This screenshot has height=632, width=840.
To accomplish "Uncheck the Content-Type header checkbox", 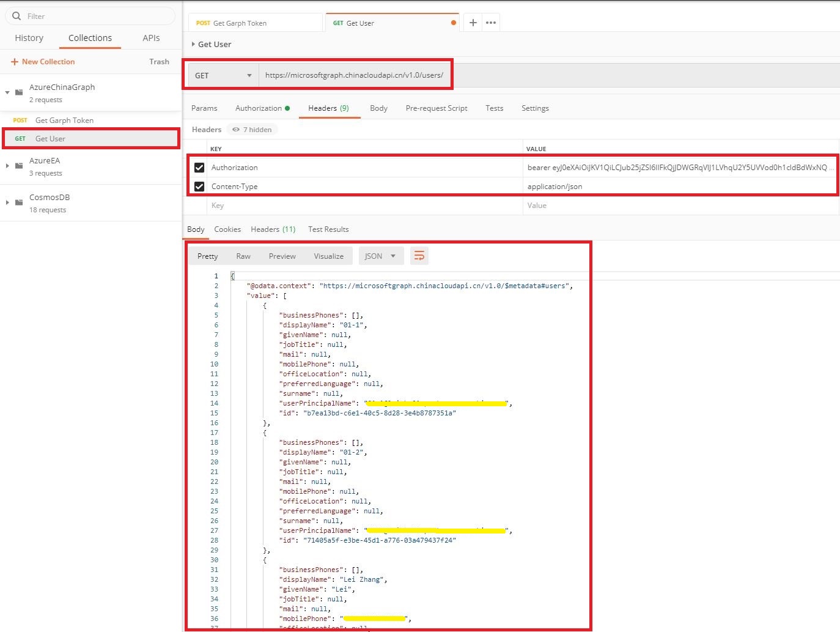I will pos(199,186).
